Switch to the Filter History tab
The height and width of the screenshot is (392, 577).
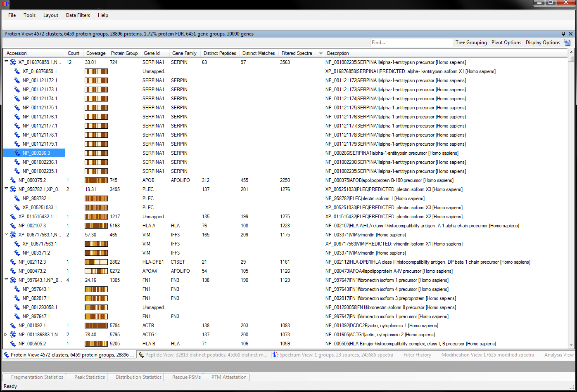tap(417, 355)
